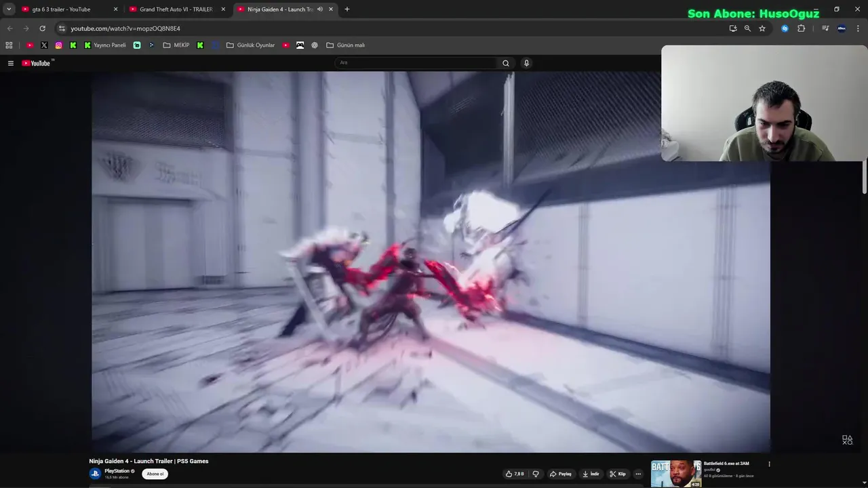Screen dimensions: 868x488
Task: Restore down the Chrome window
Action: [x=837, y=9]
